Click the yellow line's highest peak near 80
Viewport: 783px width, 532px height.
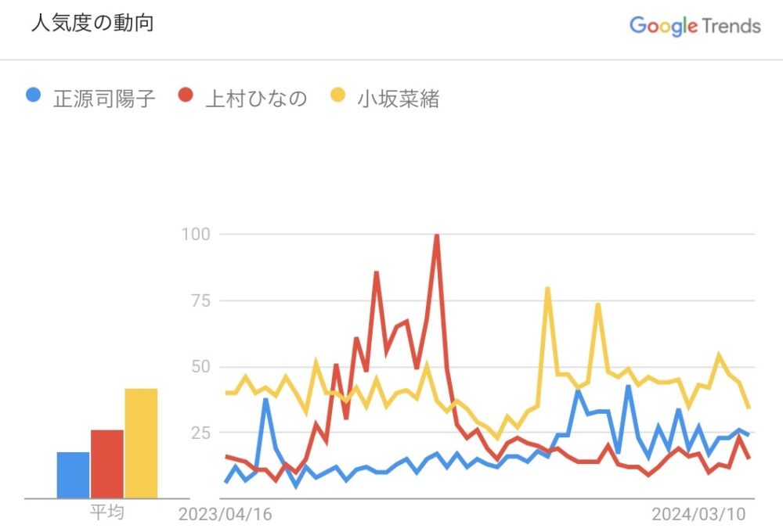click(547, 289)
